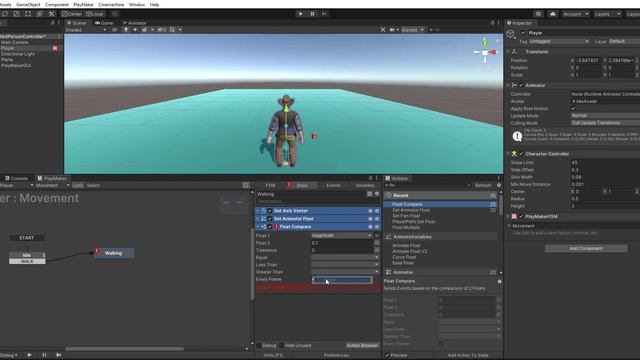Select PlayMakerGUI in Hierarchy
The image size is (640, 360).
click(x=16, y=65)
